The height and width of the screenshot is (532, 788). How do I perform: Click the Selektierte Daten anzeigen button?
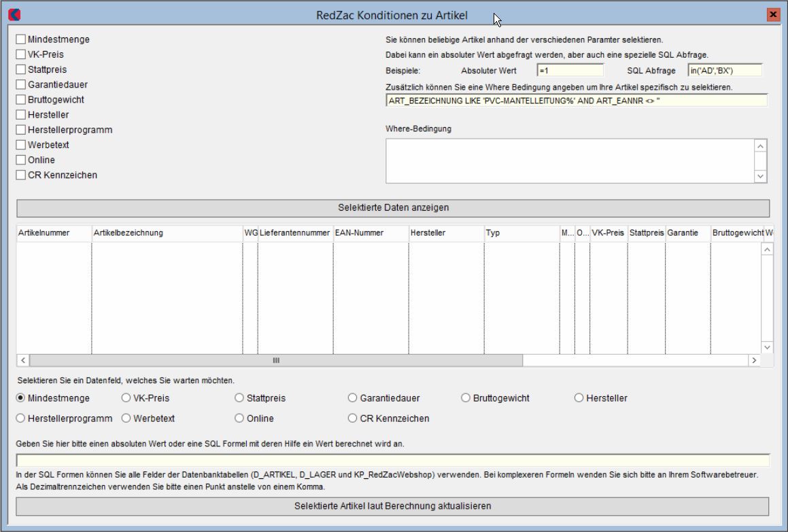pyautogui.click(x=393, y=208)
